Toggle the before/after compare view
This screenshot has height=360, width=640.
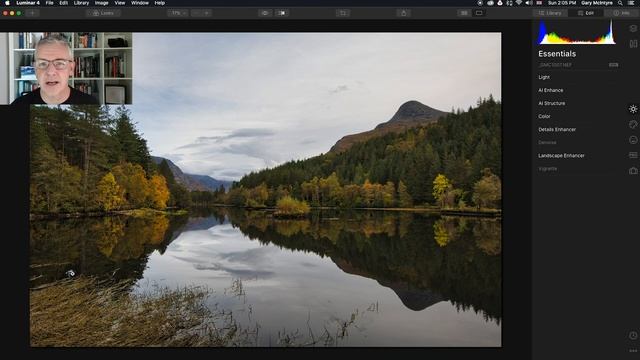tap(282, 13)
